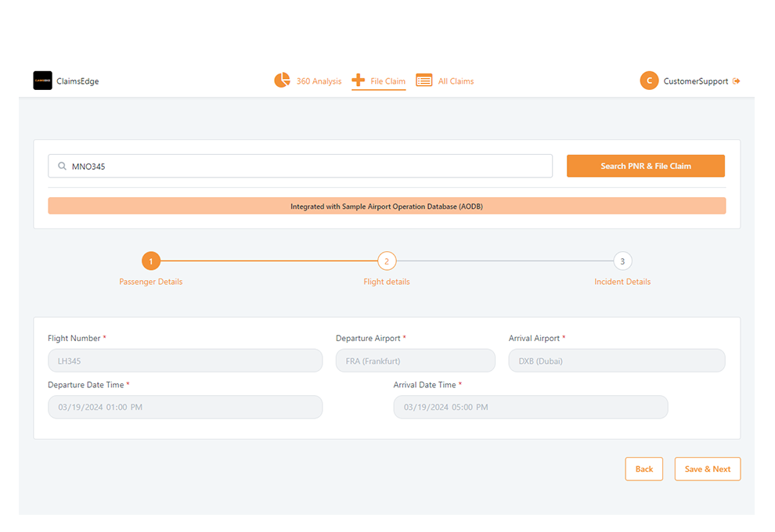The image size is (775, 532).
Task: Click the Back button
Action: coord(643,469)
